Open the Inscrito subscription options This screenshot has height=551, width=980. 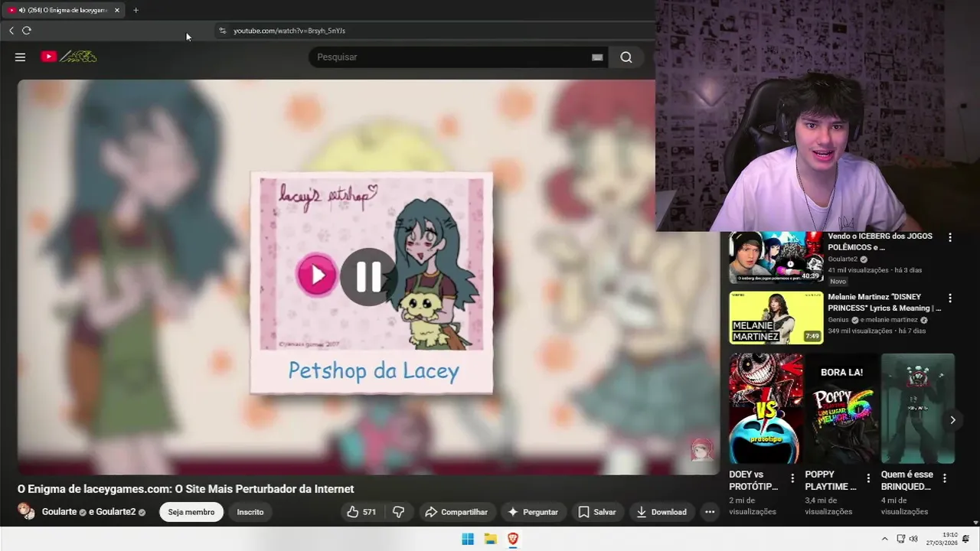250,512
